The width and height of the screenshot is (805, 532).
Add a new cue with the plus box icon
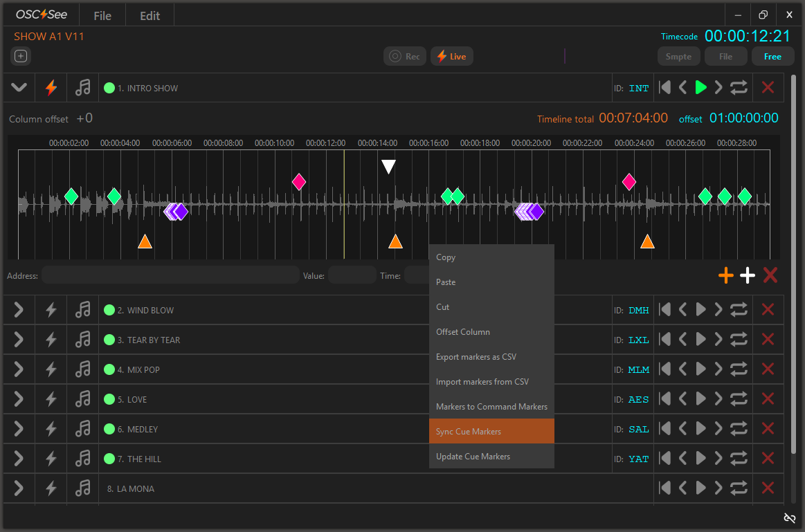point(21,56)
